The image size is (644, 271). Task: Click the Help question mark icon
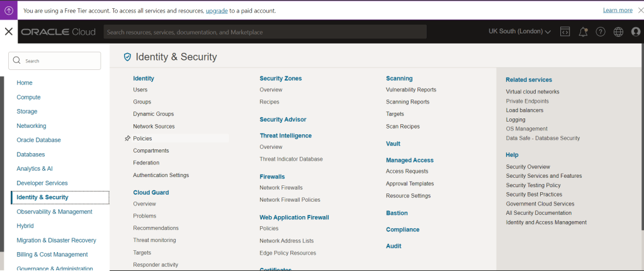tap(601, 32)
